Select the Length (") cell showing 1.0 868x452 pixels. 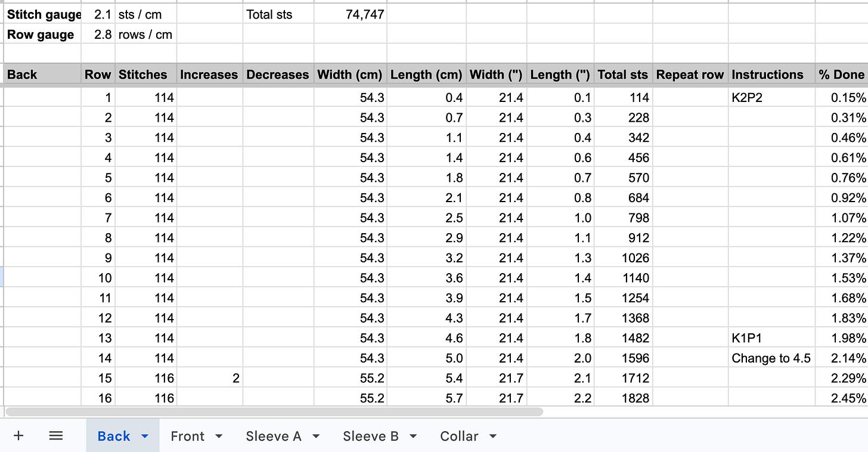(x=560, y=218)
